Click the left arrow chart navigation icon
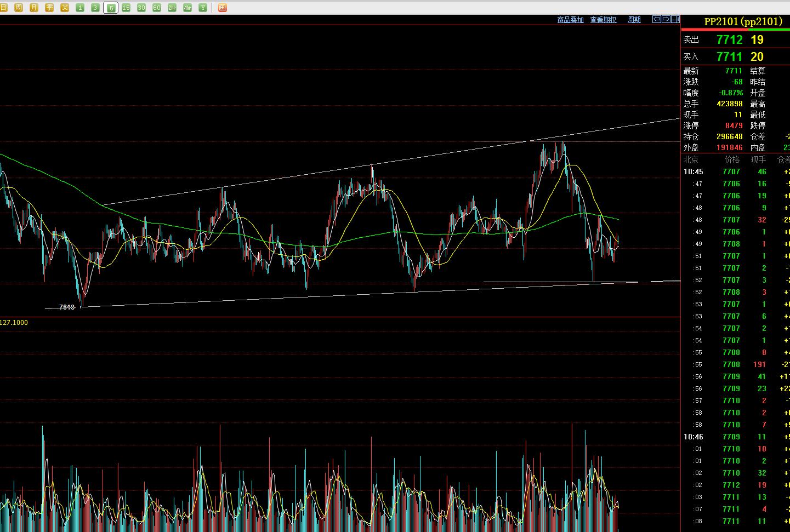Screen dimensions: 790x532 (x=656, y=19)
